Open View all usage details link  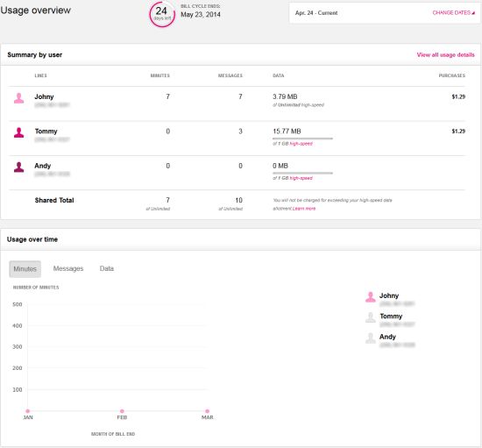[x=445, y=55]
